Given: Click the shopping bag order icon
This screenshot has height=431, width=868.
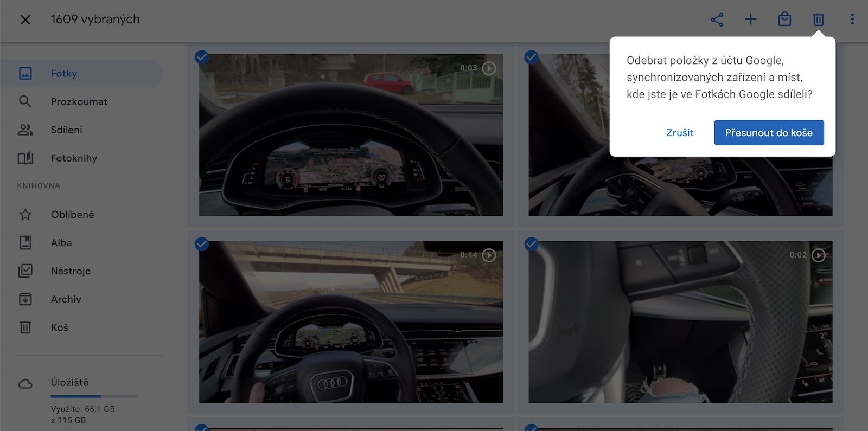Looking at the screenshot, I should (x=784, y=20).
